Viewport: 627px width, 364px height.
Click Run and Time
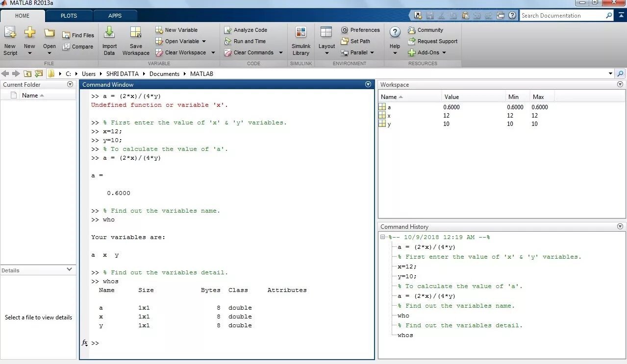(245, 41)
